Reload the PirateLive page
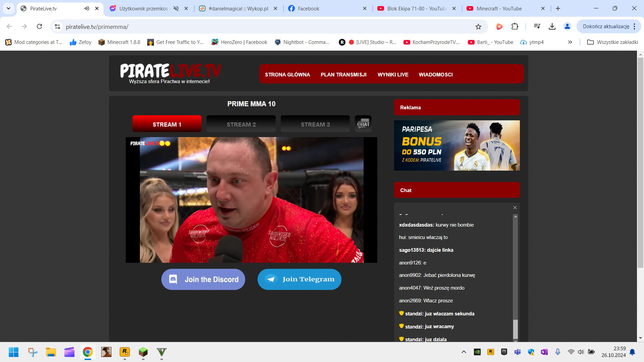This screenshot has height=362, width=644. pos(39,26)
